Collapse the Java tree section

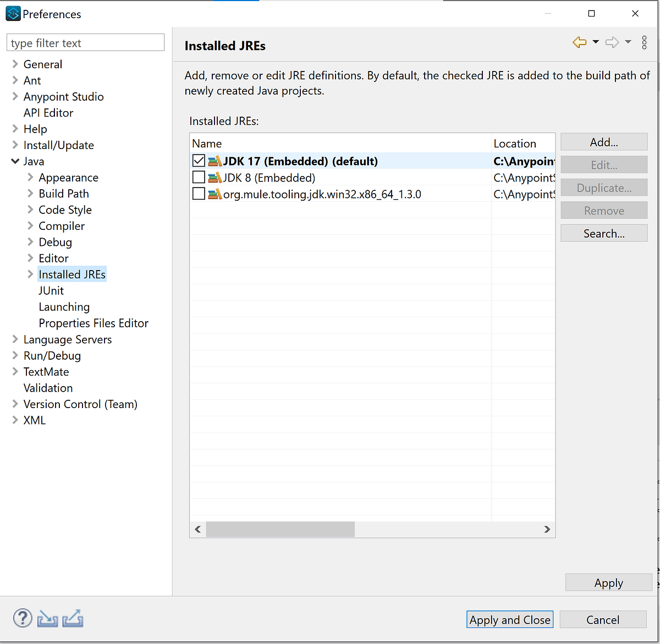(x=15, y=161)
